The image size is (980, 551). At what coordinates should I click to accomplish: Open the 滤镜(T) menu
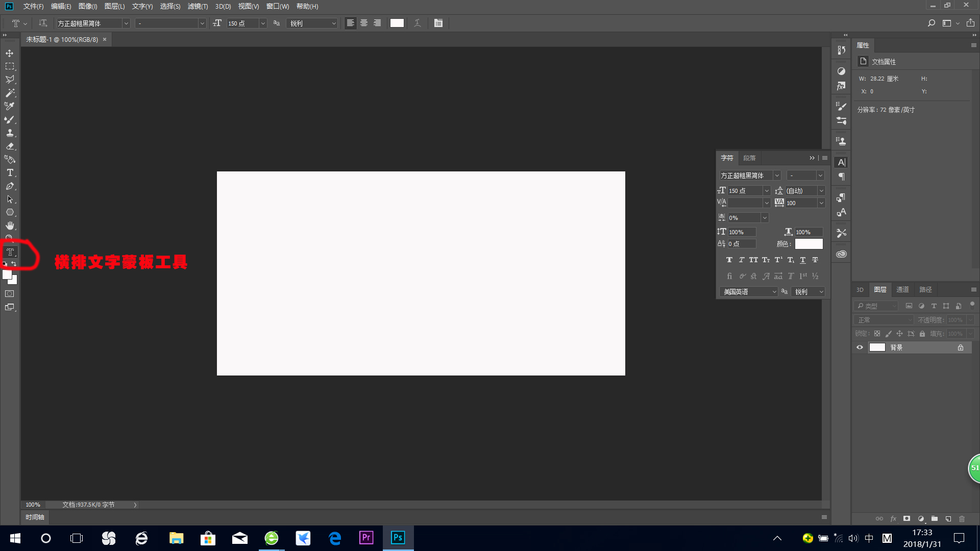coord(198,6)
